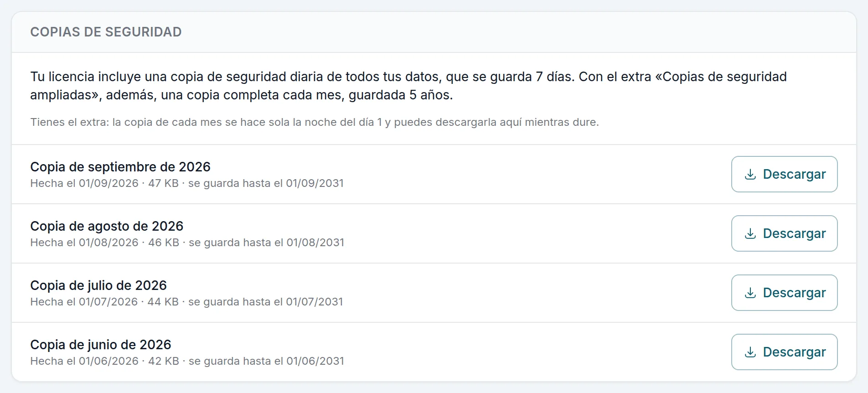The height and width of the screenshot is (393, 868).
Task: Click the title "Copia de agosto de 2026"
Action: coord(107,226)
